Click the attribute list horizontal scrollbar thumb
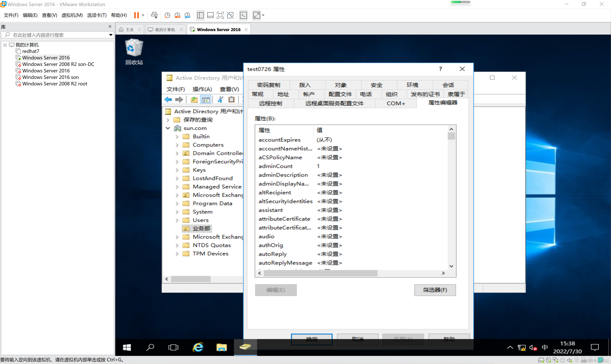This screenshot has height=364, width=611. coord(320,273)
